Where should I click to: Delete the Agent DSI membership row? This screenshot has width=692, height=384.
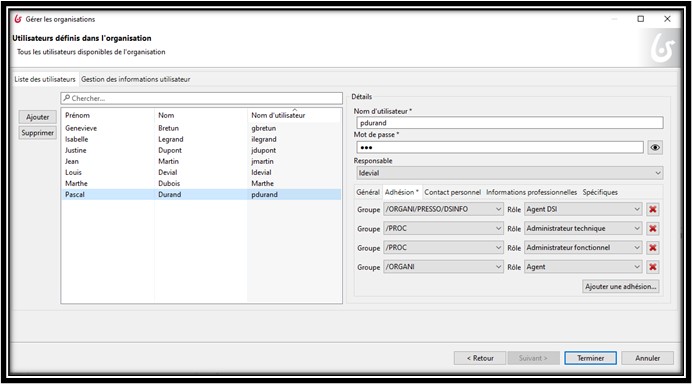(x=653, y=209)
